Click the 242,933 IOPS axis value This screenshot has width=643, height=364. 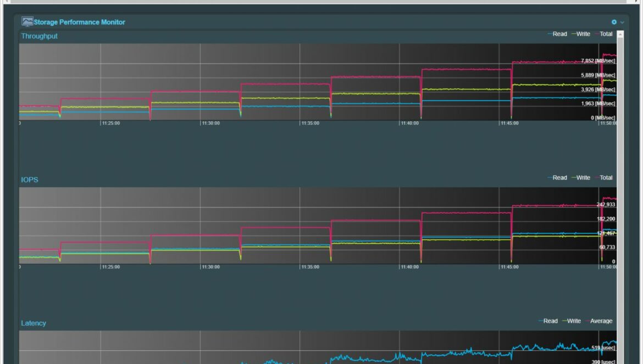point(606,204)
